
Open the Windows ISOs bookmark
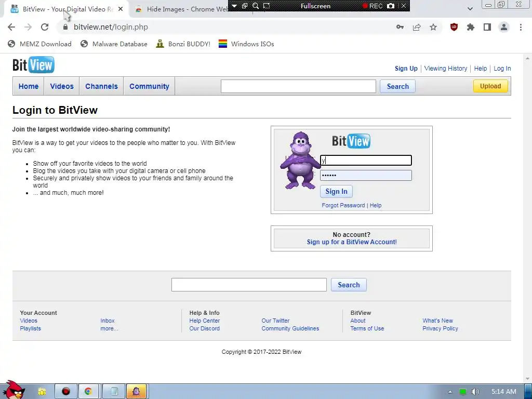[246, 44]
